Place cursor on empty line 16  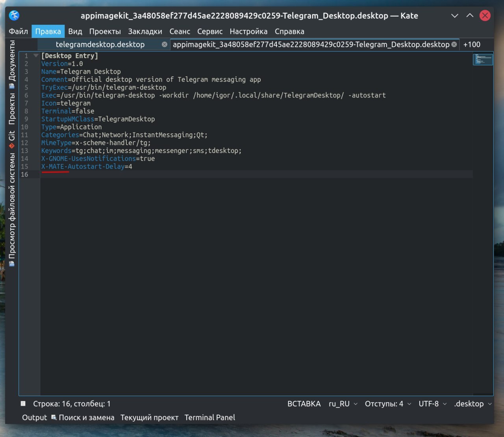point(256,174)
